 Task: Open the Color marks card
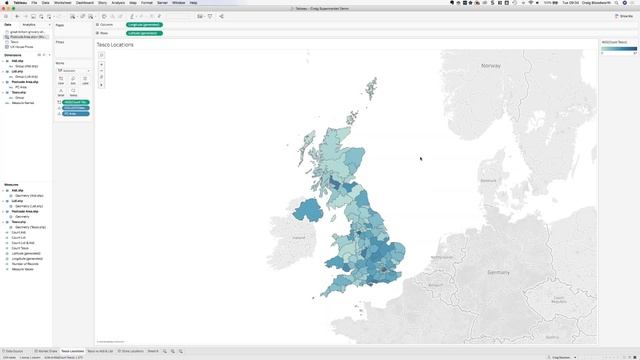61,80
